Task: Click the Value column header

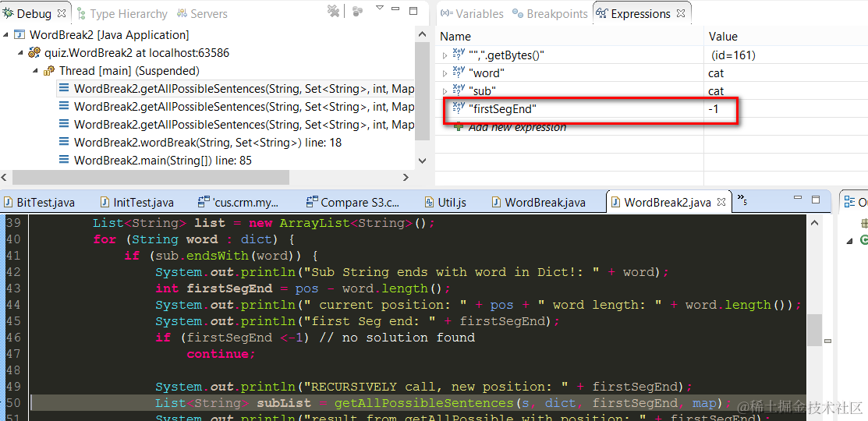Action: pos(722,37)
